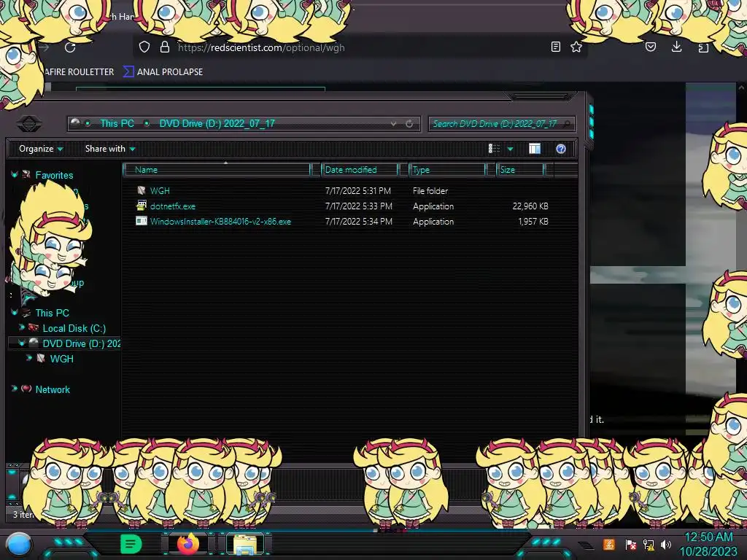Select Favorites in navigation pane
The width and height of the screenshot is (747, 560).
tap(54, 175)
